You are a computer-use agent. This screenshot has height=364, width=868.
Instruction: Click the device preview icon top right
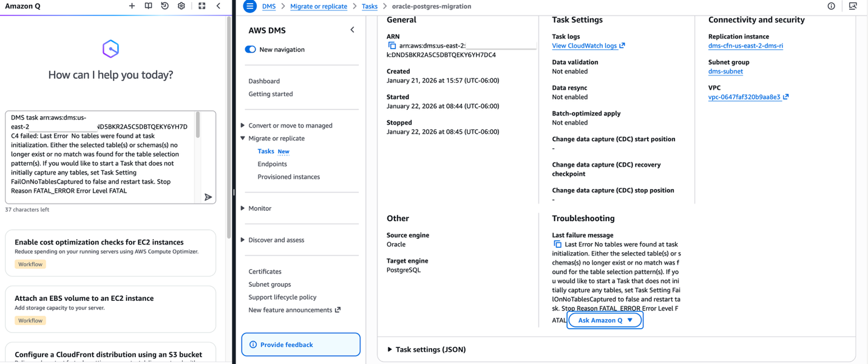click(x=853, y=6)
